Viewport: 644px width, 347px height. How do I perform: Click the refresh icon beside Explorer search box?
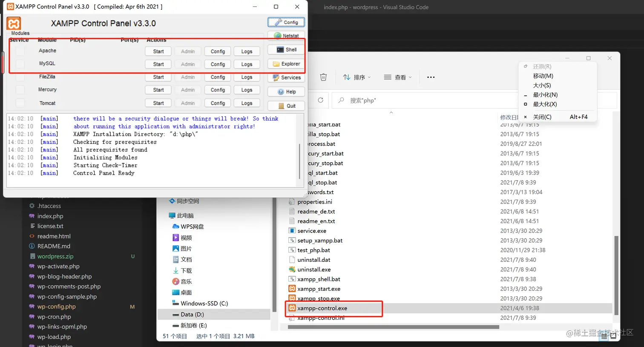(x=320, y=100)
